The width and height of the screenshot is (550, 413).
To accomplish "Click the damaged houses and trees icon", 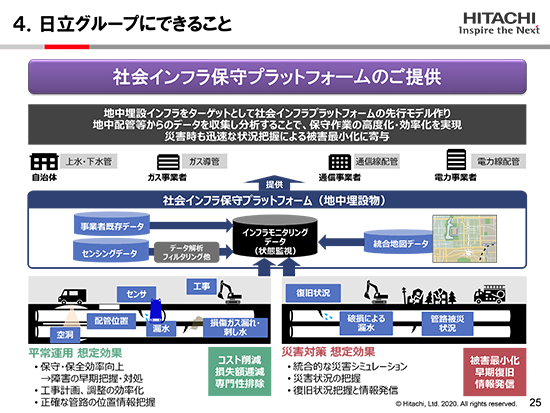I will coord(429,295).
